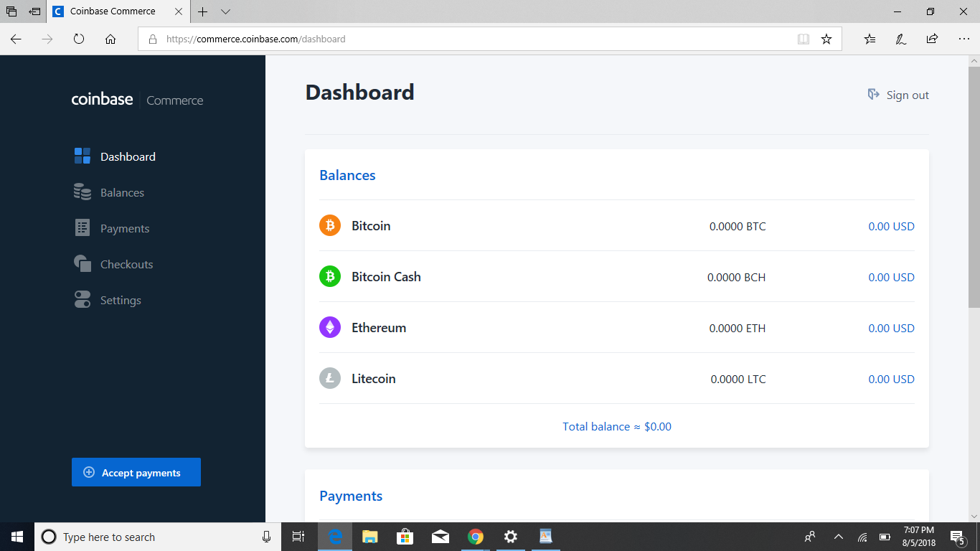Click the Bitcoin currency icon
This screenshot has height=551, width=980.
click(330, 225)
